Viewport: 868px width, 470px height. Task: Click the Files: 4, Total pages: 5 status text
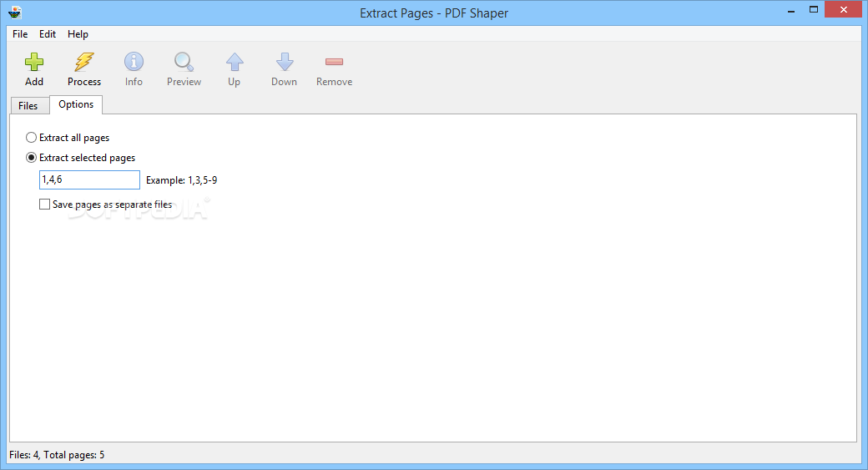(57, 455)
